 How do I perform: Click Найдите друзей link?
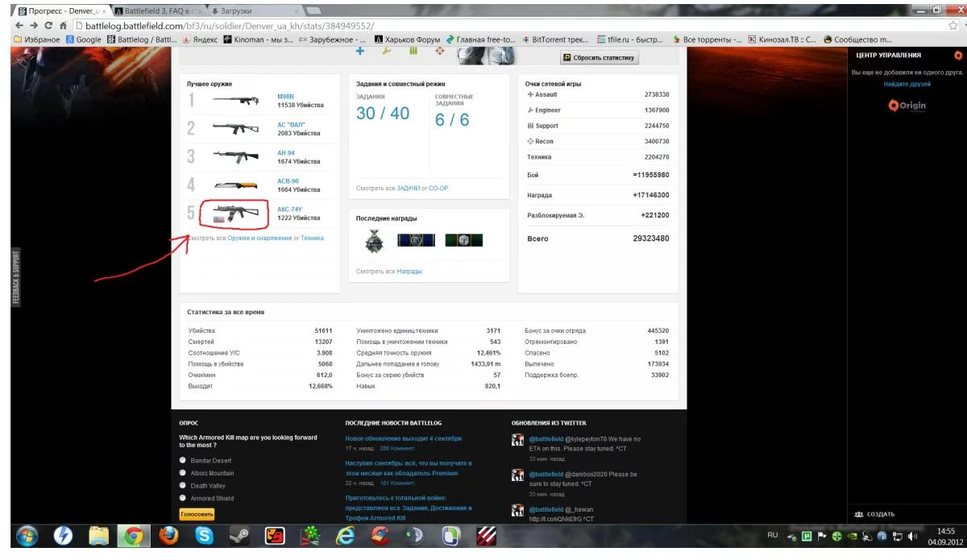(907, 84)
